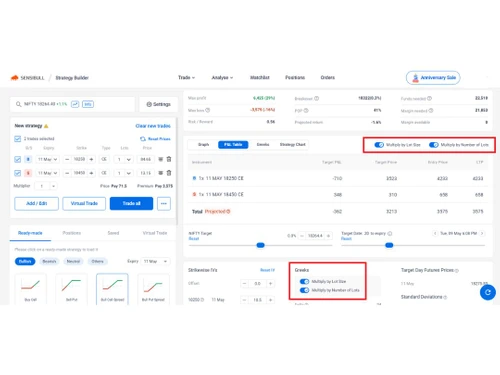Click Clear new trades link
The height and width of the screenshot is (375, 500).
[x=153, y=126]
